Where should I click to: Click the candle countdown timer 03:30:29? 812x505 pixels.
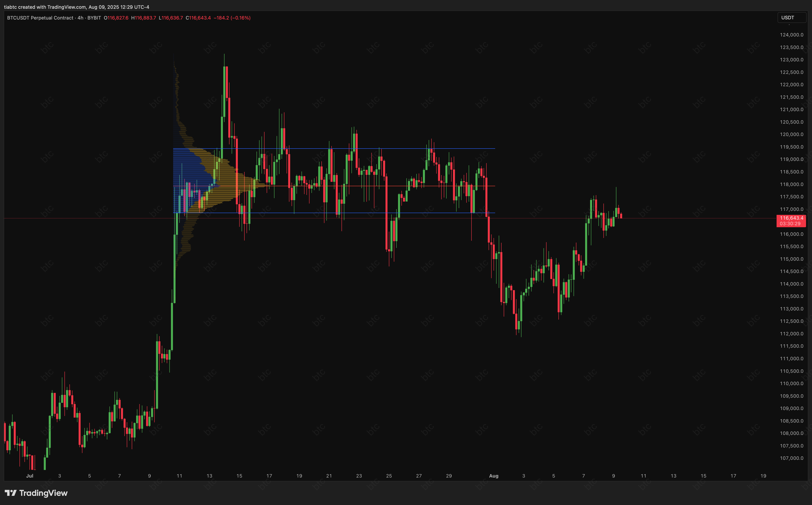pyautogui.click(x=790, y=224)
